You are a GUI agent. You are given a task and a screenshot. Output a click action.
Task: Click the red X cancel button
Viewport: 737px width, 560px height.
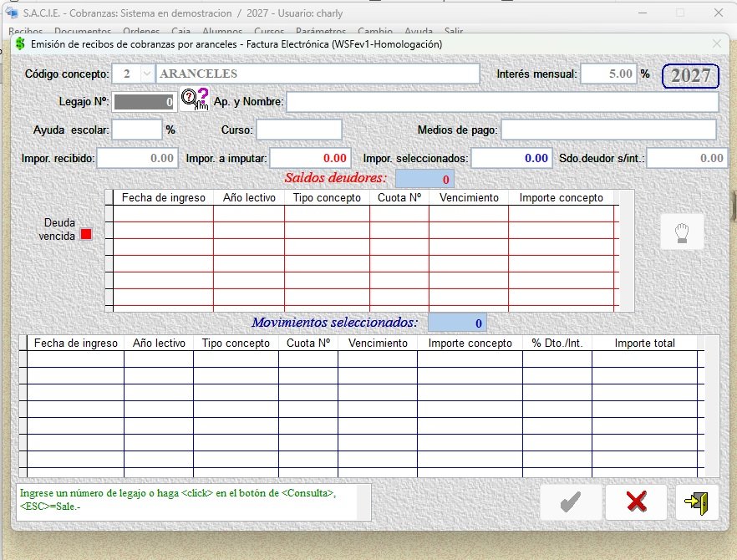pyautogui.click(x=637, y=502)
